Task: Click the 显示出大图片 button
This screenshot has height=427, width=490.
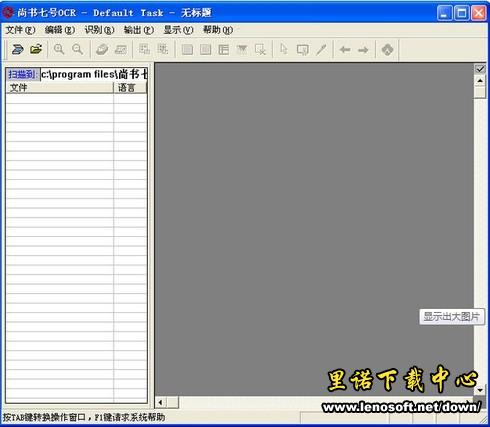Action: (451, 316)
